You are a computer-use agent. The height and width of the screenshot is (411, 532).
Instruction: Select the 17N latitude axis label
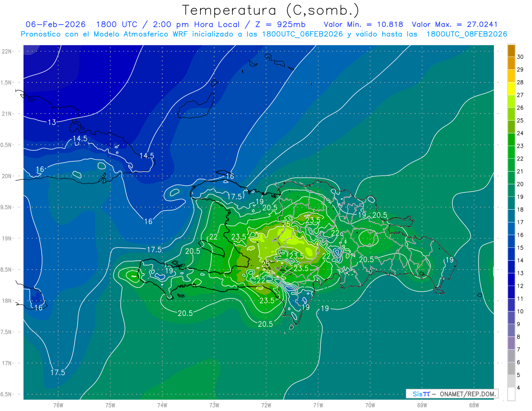(x=8, y=363)
